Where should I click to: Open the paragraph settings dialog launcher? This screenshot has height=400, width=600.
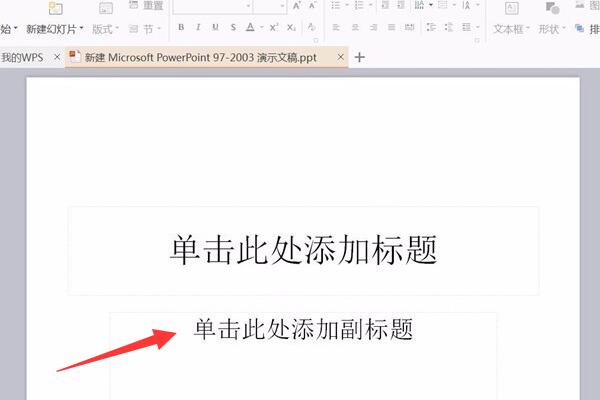(x=477, y=40)
